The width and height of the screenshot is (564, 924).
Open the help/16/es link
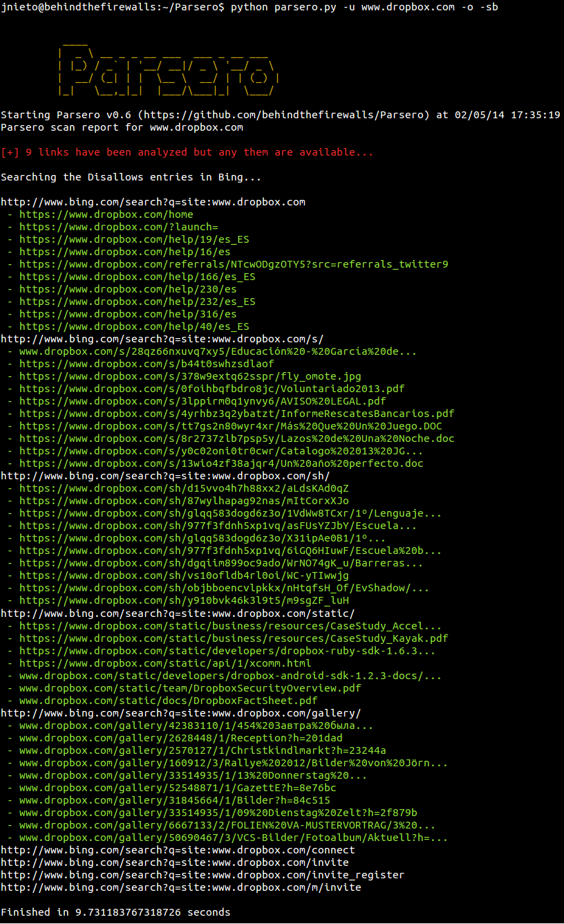click(125, 252)
